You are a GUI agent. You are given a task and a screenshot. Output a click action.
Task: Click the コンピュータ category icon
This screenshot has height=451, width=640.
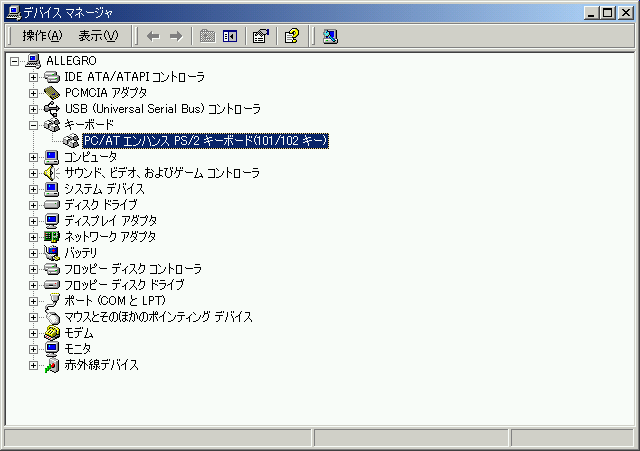52,157
